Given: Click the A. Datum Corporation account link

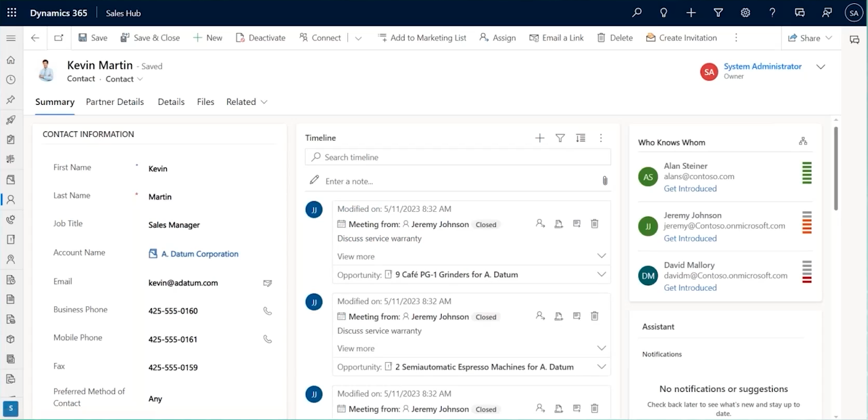Looking at the screenshot, I should pyautogui.click(x=200, y=254).
